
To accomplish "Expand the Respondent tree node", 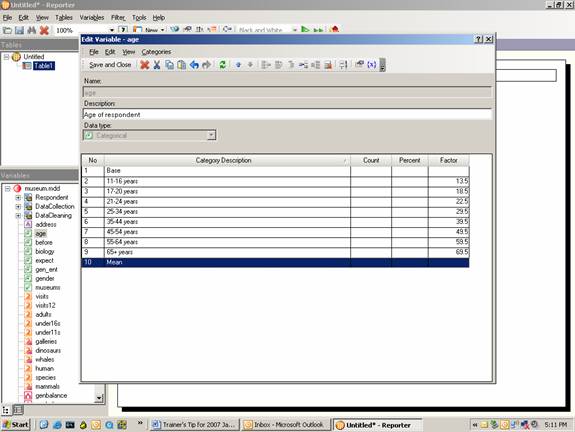I will [x=18, y=197].
